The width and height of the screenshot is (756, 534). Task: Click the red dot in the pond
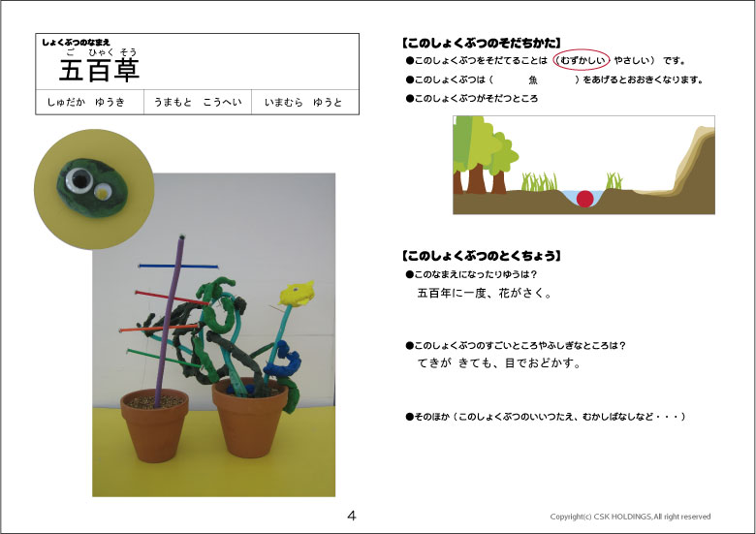coord(584,199)
